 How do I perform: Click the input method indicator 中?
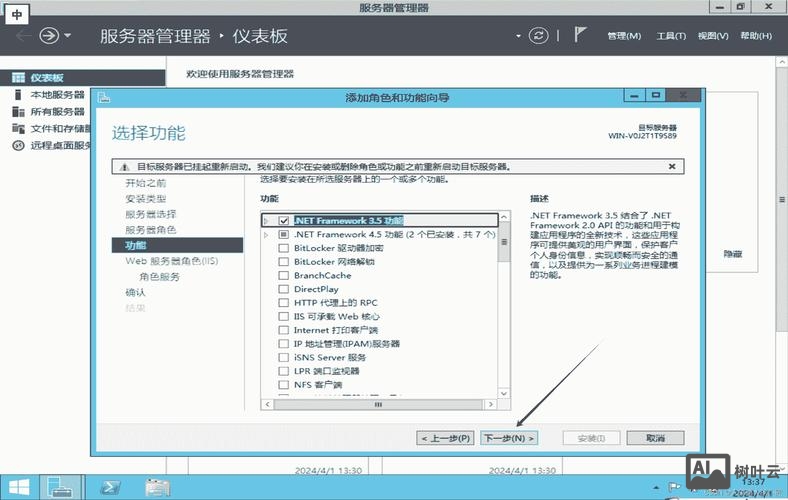coord(17,15)
